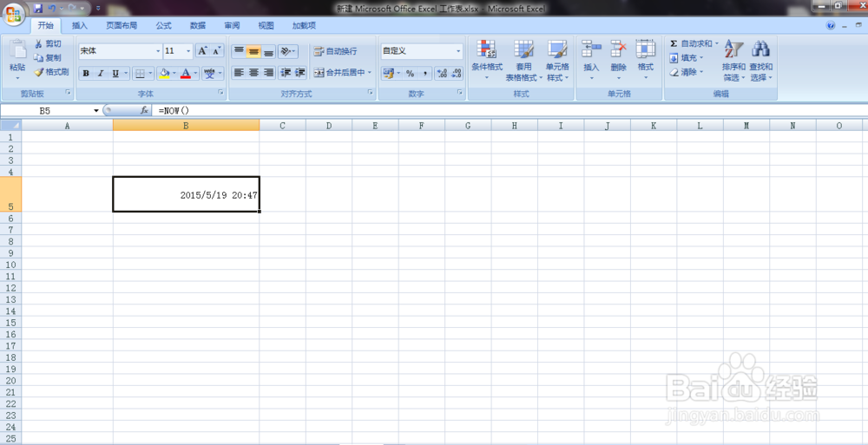The image size is (868, 445).
Task: Expand the fill color dropdown arrow
Action: [x=174, y=73]
